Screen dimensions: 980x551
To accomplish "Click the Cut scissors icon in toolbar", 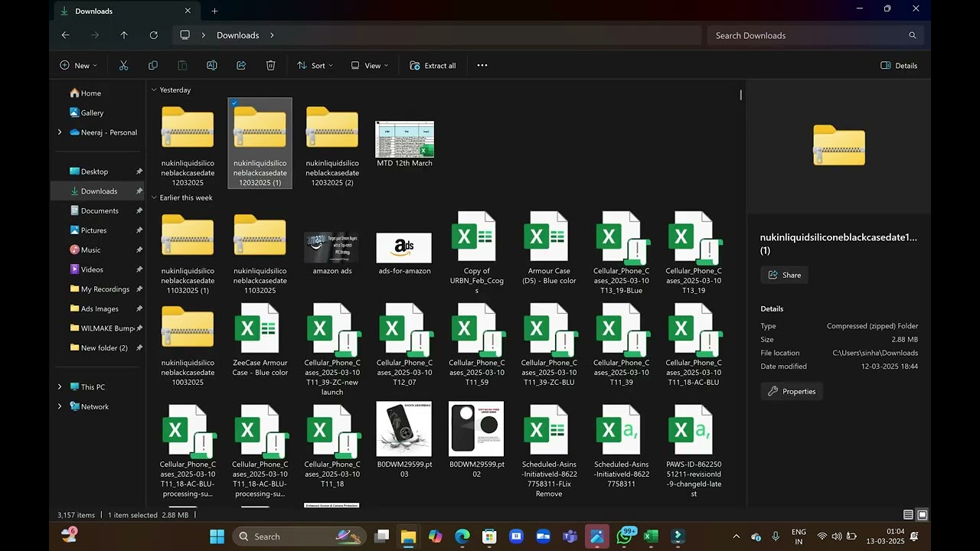I will pyautogui.click(x=123, y=66).
